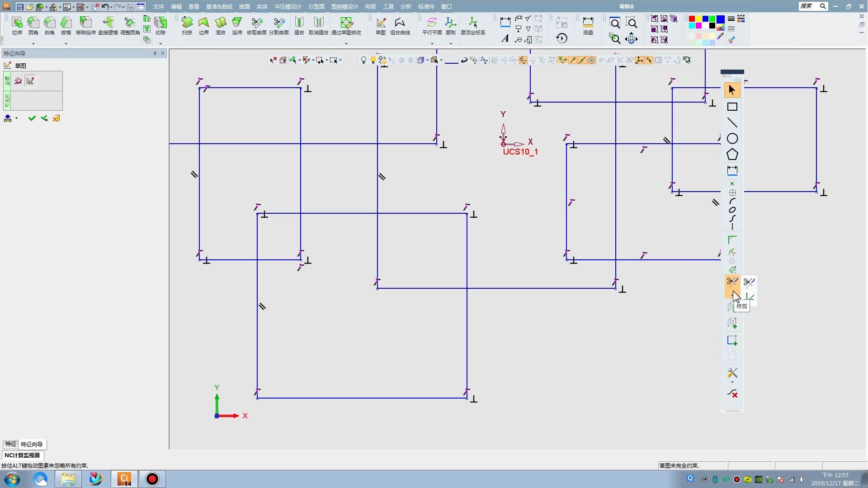Viewport: 868px width, 488px height.
Task: Select the polygon sketch tool
Action: point(732,155)
